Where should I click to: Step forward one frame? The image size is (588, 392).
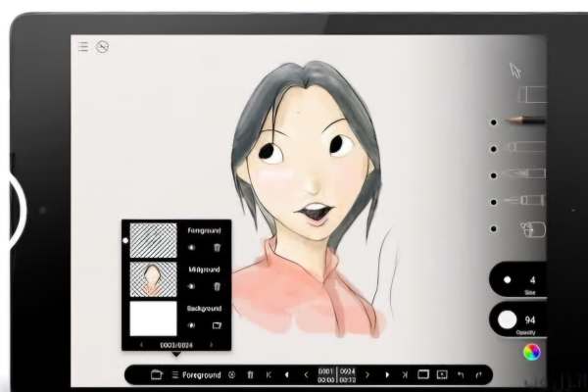pos(367,374)
